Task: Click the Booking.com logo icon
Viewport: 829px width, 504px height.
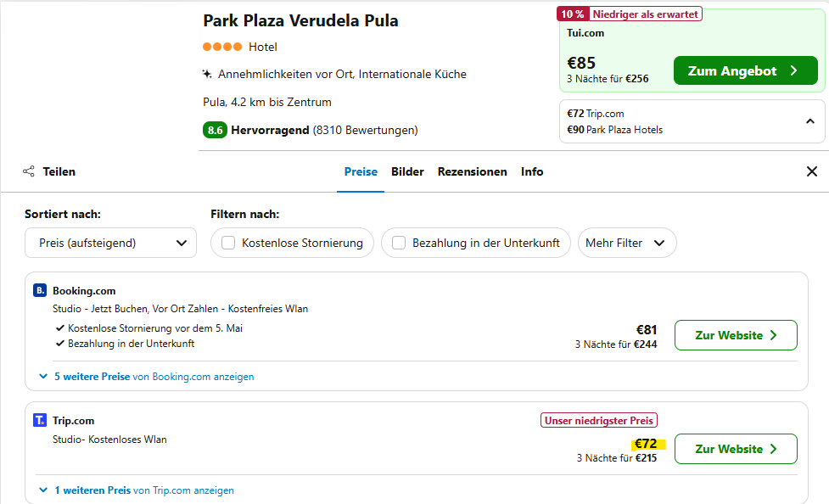Action: 40,290
